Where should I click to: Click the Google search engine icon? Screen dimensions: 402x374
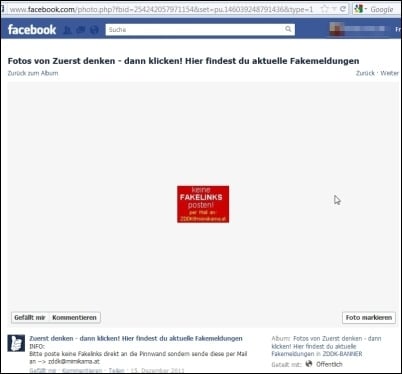click(x=358, y=9)
